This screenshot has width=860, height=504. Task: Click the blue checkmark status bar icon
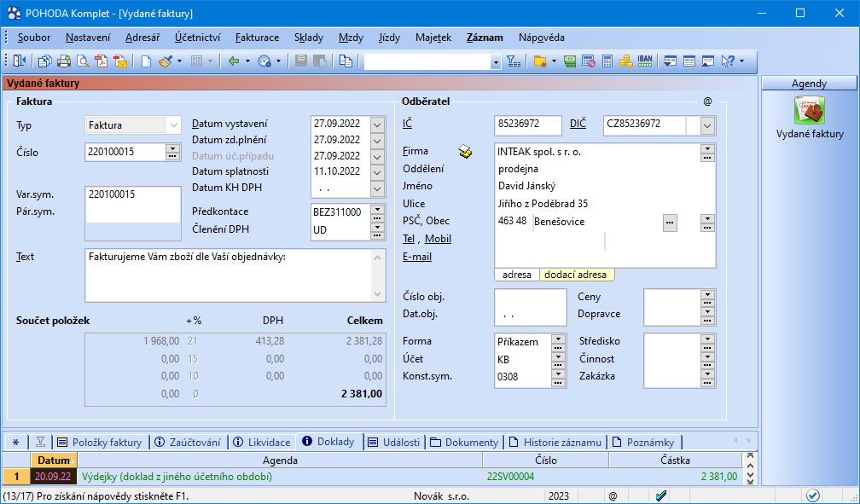coord(661,495)
